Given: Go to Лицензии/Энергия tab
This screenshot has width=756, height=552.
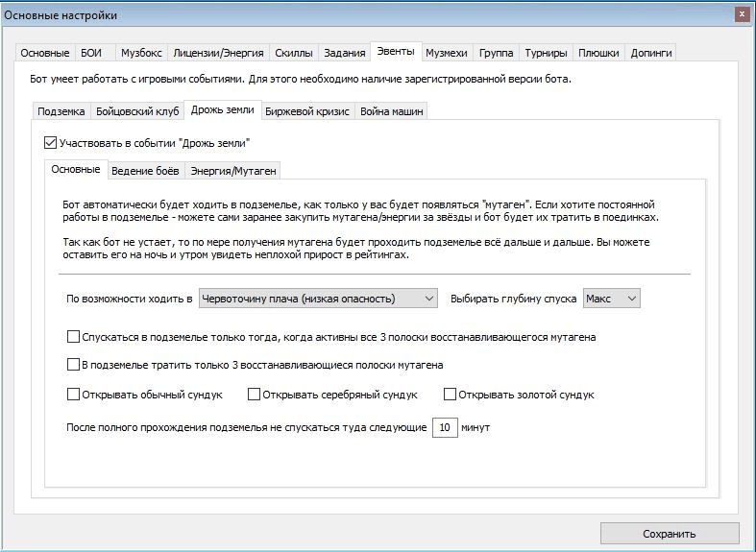Looking at the screenshot, I should [218, 53].
